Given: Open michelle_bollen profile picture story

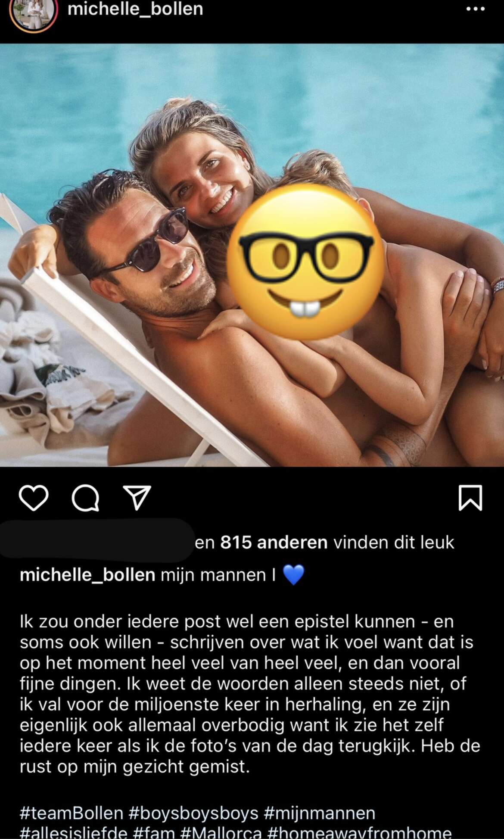Looking at the screenshot, I should tap(34, 13).
